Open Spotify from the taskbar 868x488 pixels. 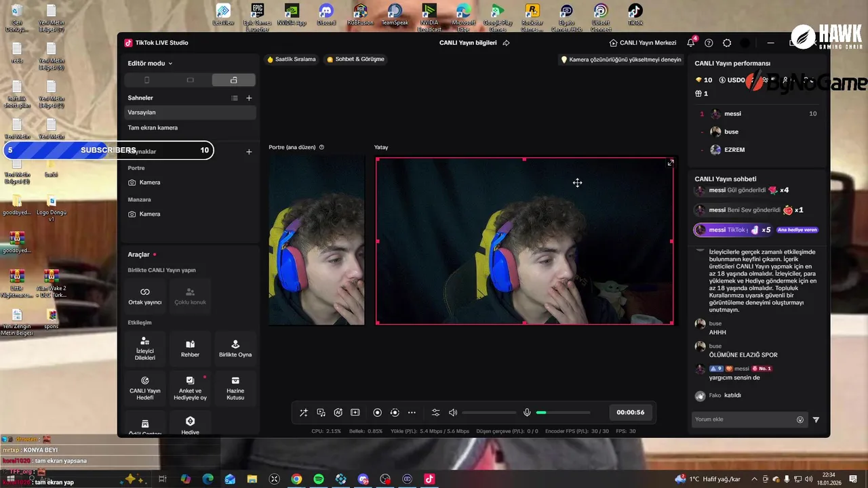[319, 479]
